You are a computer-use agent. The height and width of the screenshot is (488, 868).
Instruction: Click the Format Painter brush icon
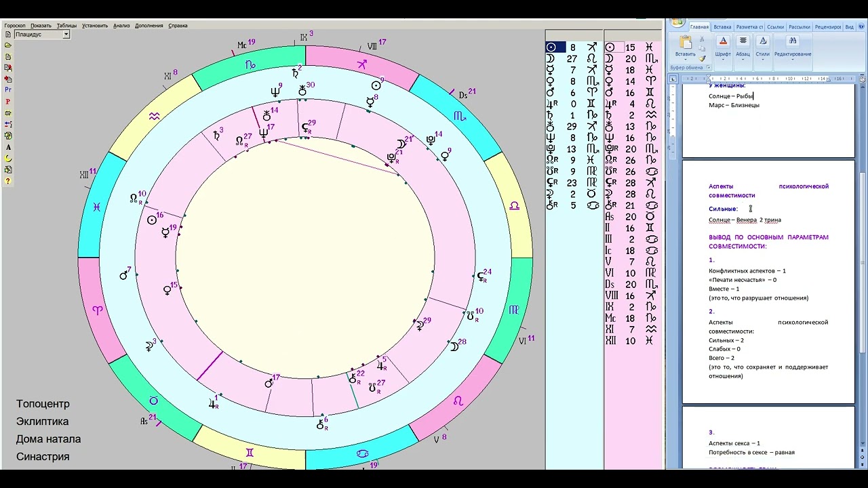click(x=702, y=58)
